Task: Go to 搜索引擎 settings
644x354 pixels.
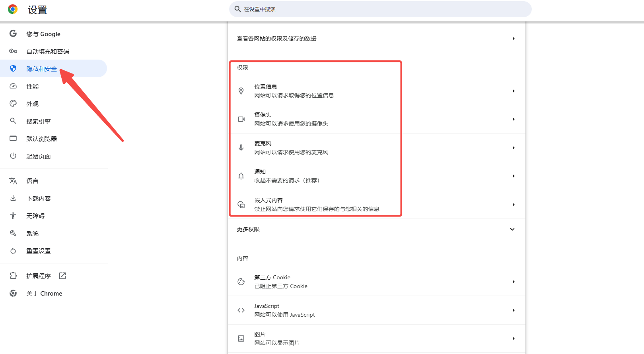Action: pos(39,122)
